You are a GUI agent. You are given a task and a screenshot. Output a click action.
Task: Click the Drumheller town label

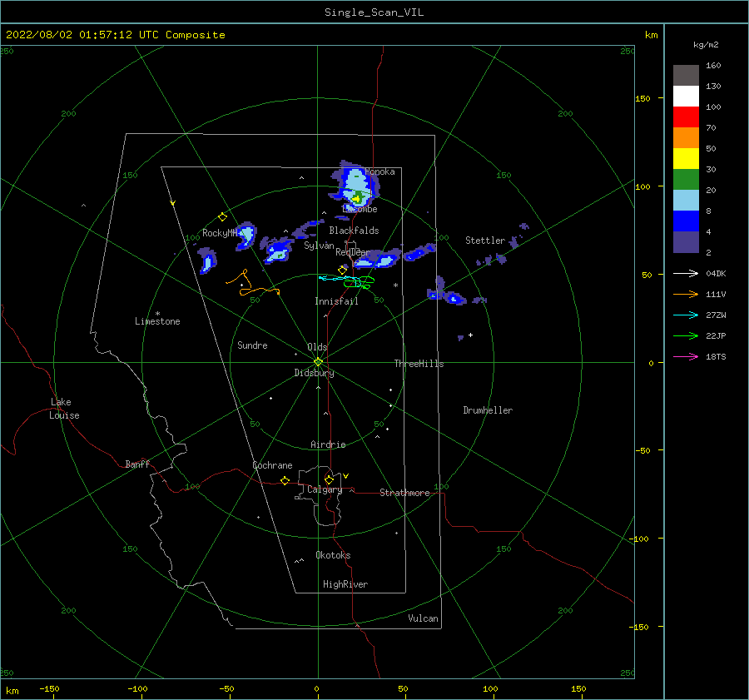pyautogui.click(x=488, y=410)
